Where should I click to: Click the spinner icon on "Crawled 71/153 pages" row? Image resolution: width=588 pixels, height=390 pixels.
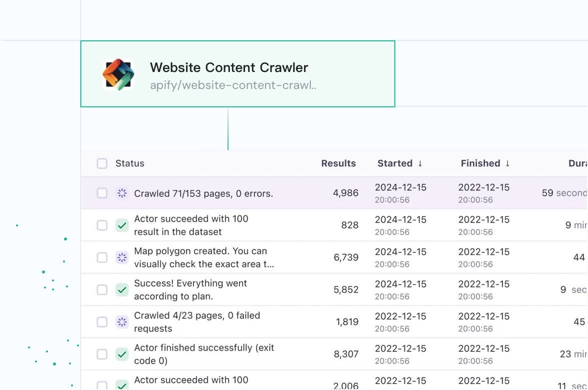[x=122, y=193]
